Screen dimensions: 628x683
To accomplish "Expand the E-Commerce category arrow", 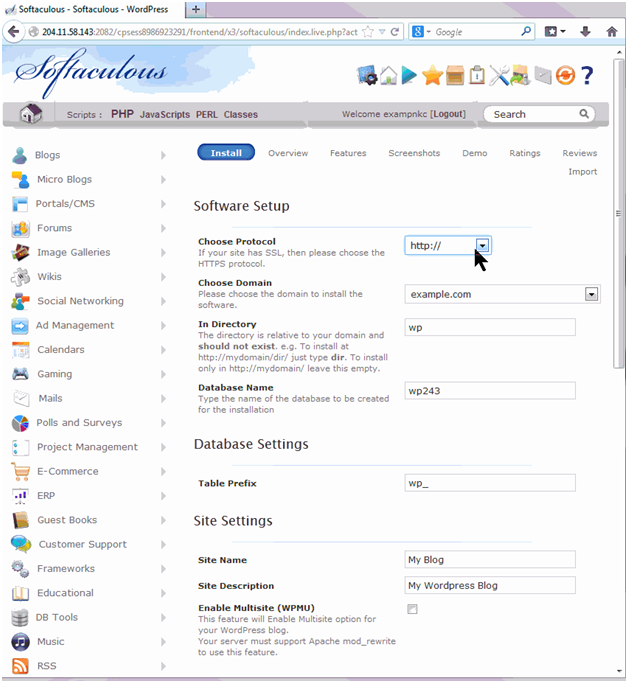I will pyautogui.click(x=163, y=472).
